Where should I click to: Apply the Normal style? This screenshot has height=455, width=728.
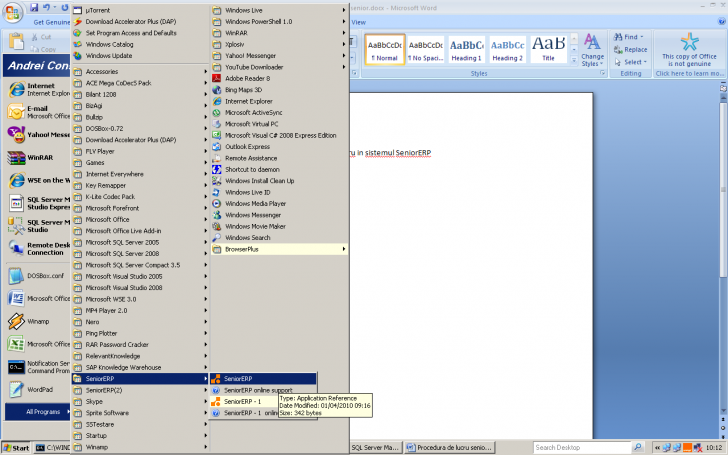click(x=385, y=49)
